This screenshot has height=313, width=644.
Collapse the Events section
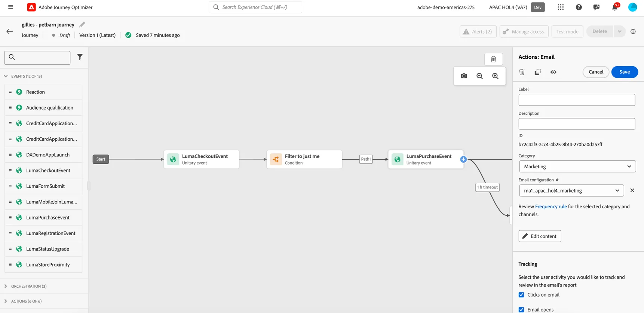tap(6, 76)
